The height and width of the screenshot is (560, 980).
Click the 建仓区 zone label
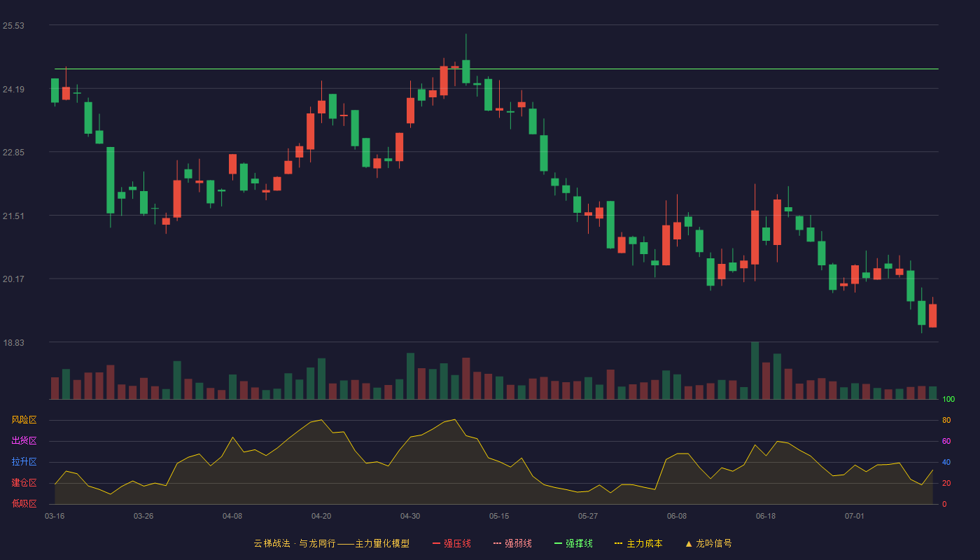click(x=24, y=483)
